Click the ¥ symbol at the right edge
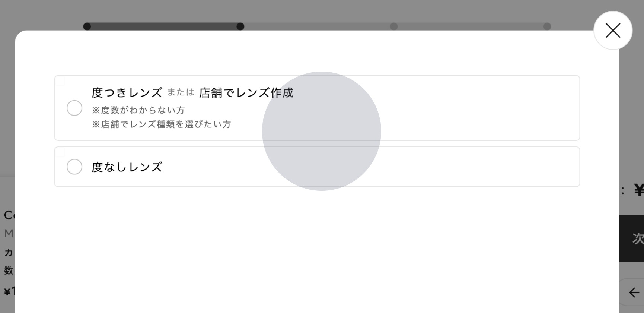Screen dimensions: 644x313 (x=639, y=190)
